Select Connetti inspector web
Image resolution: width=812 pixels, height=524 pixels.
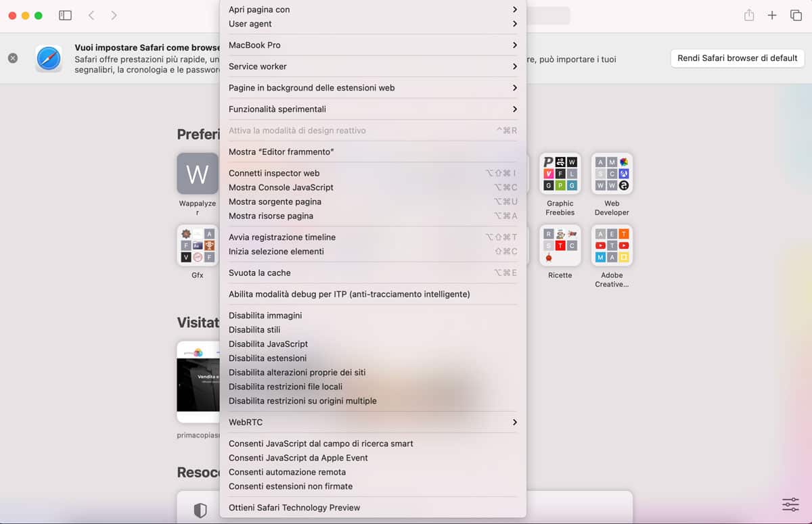373,173
